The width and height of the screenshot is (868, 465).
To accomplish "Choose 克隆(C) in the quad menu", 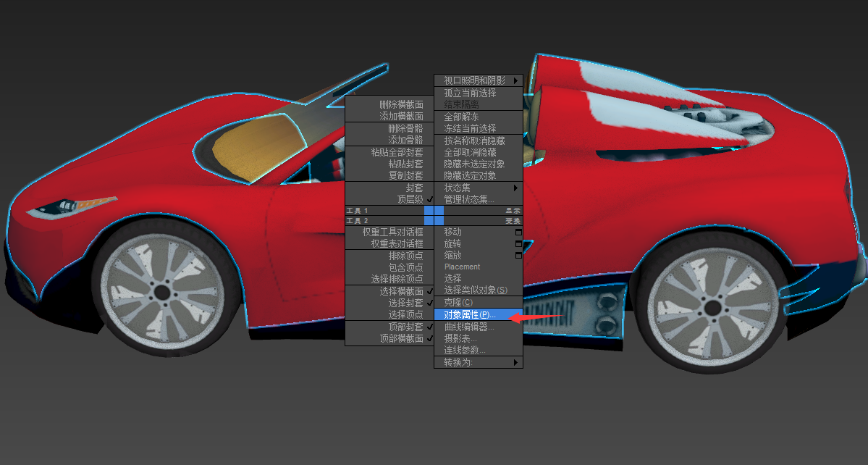I will point(458,302).
